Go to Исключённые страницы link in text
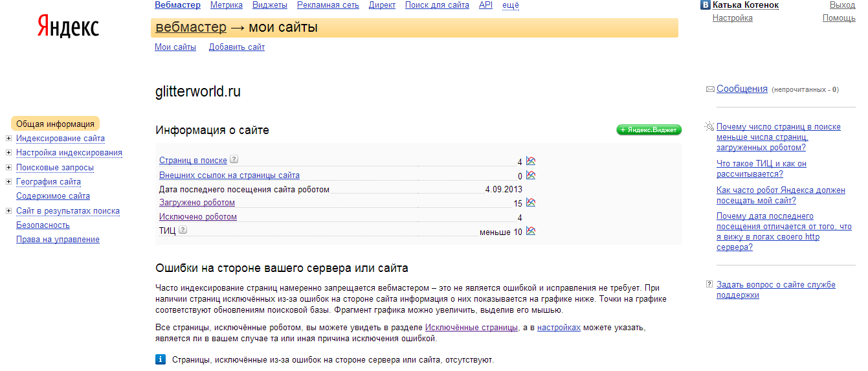 [471, 328]
